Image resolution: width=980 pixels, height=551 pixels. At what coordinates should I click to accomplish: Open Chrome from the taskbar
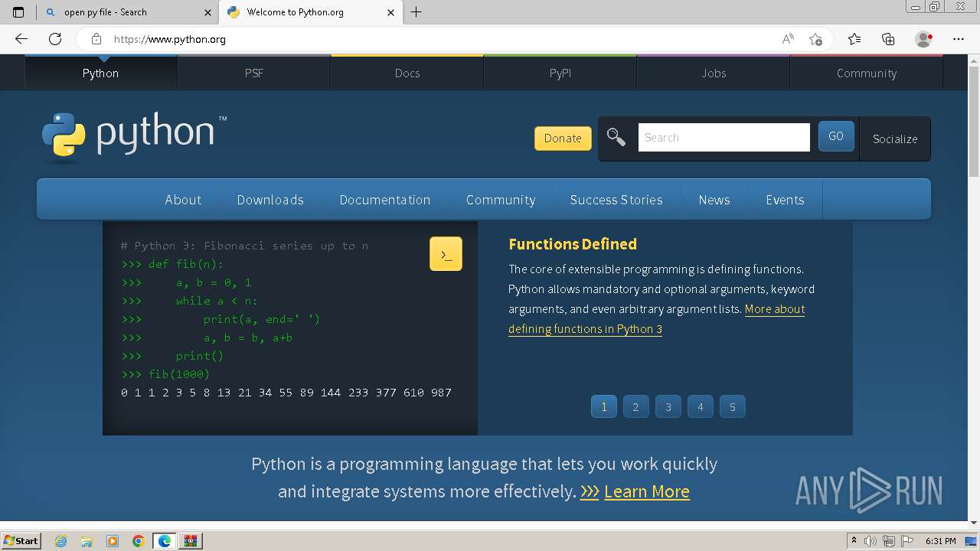pos(139,541)
